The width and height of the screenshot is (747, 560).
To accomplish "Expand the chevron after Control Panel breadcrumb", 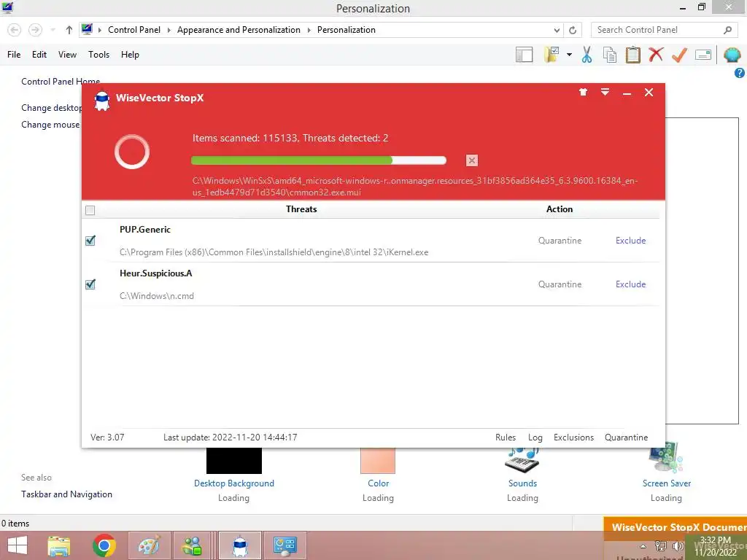I will click(169, 30).
